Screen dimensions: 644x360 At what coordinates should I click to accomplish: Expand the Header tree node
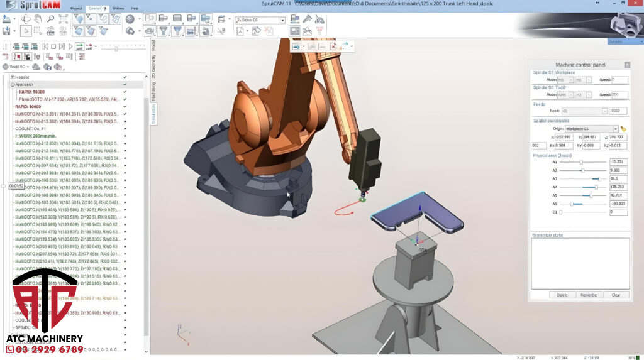[x=12, y=77]
